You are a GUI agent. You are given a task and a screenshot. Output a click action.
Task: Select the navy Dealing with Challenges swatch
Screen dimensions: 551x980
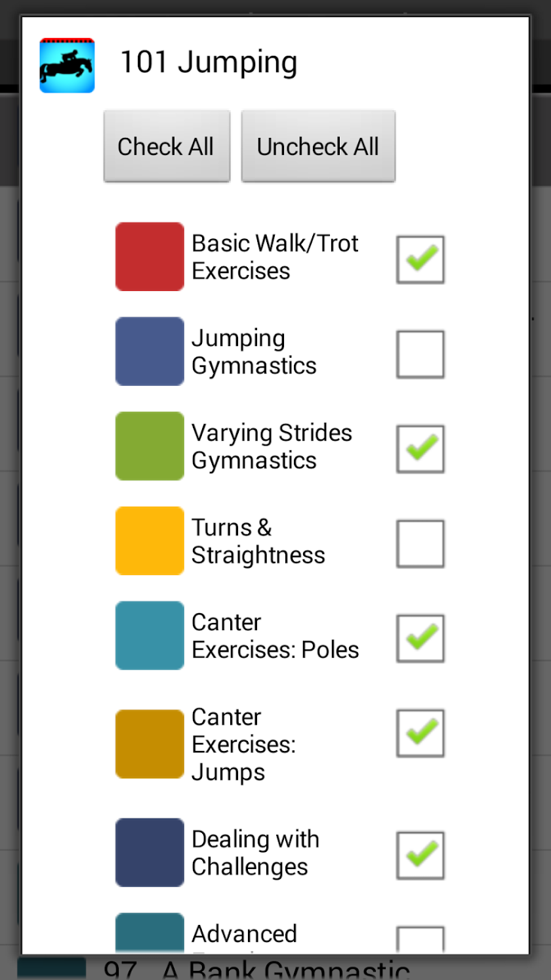(x=150, y=853)
